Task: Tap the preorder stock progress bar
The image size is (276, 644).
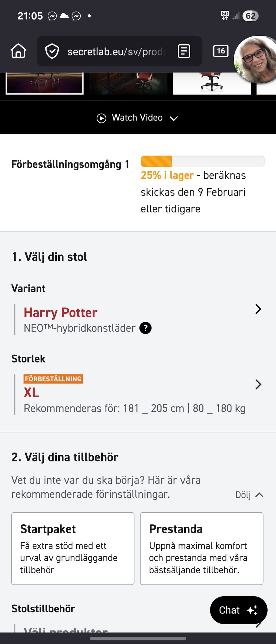Action: pos(202,161)
